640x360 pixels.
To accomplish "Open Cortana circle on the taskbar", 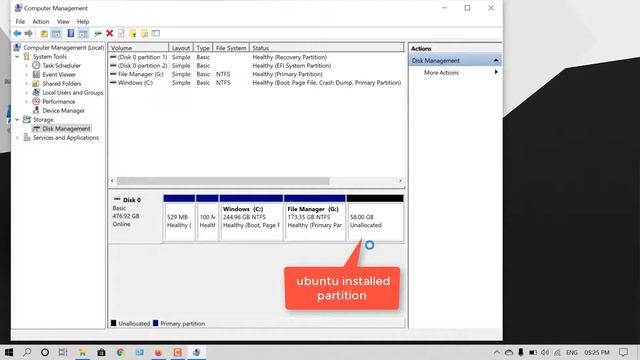I will pos(45,352).
